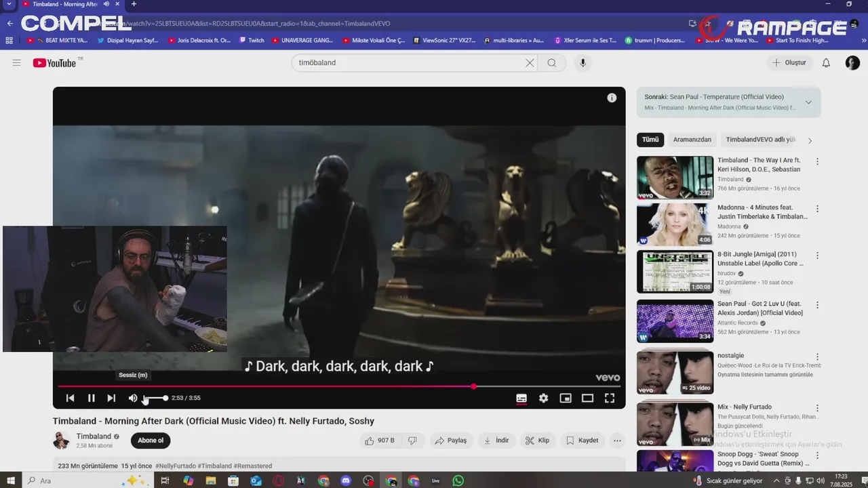Open the Oluştur create button
Screen dimensions: 868x488
789,63
